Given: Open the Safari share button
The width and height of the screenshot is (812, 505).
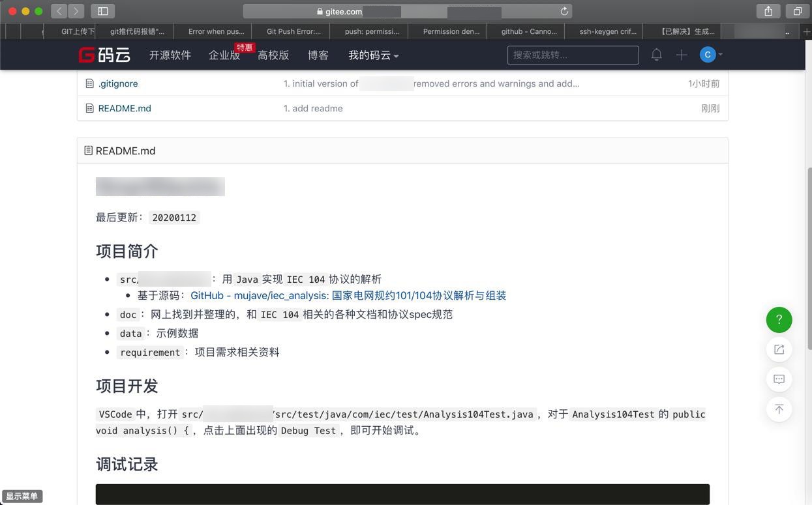Looking at the screenshot, I should tap(768, 11).
